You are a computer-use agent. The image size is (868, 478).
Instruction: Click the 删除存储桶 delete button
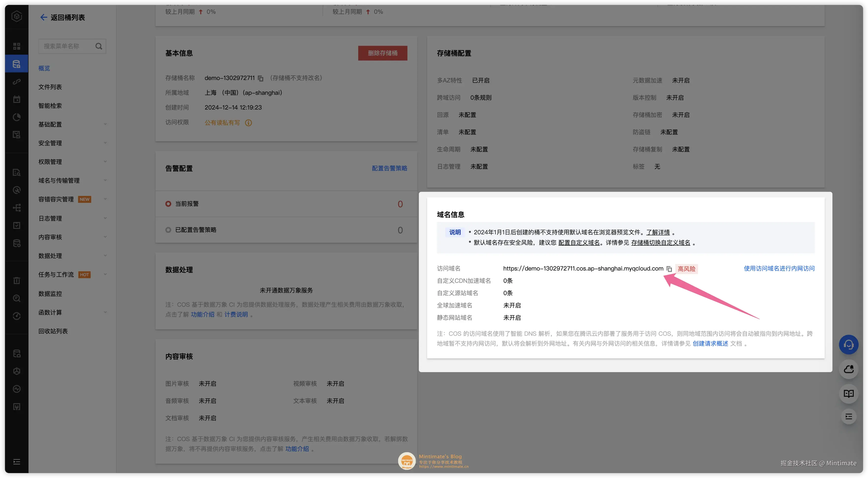(x=382, y=53)
